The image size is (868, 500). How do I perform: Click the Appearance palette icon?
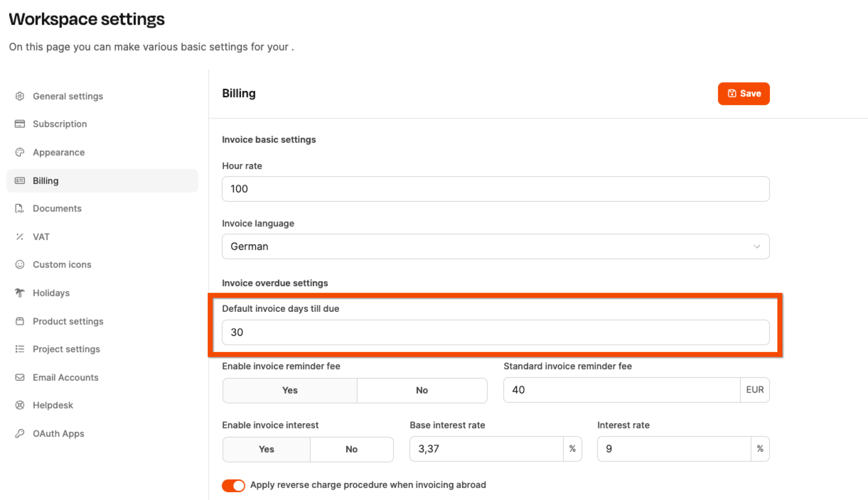coord(20,152)
